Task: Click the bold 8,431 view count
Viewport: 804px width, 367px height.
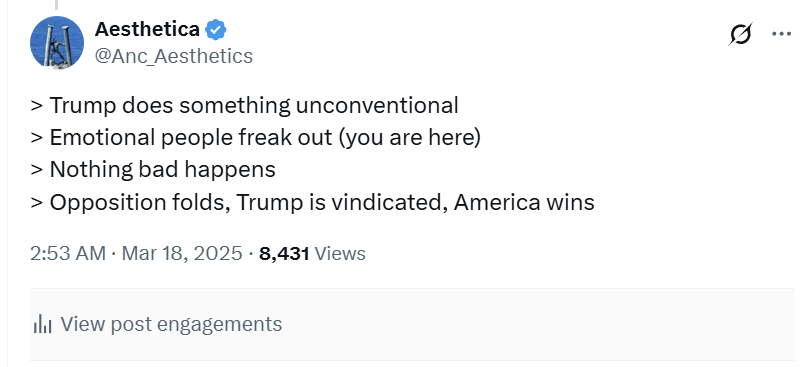Action: (284, 253)
